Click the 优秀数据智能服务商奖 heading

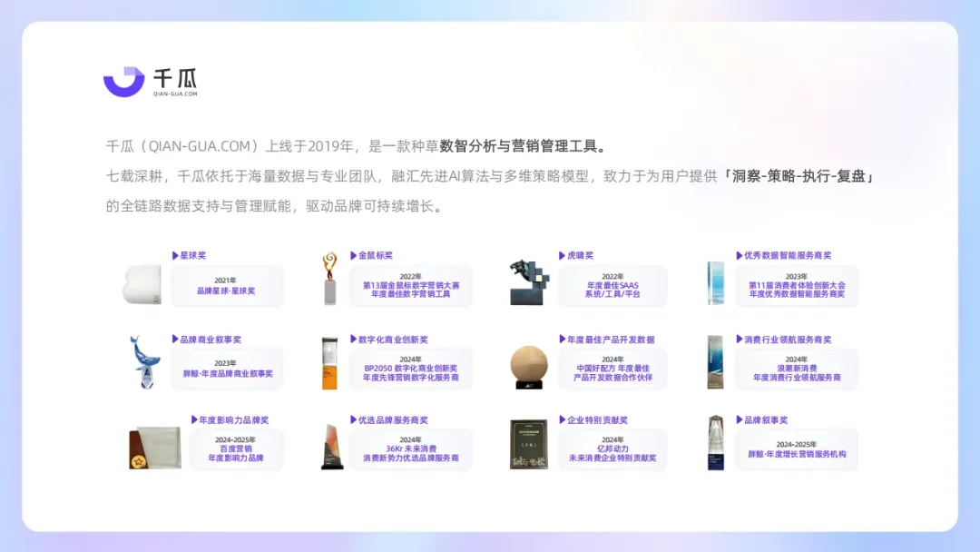point(784,255)
